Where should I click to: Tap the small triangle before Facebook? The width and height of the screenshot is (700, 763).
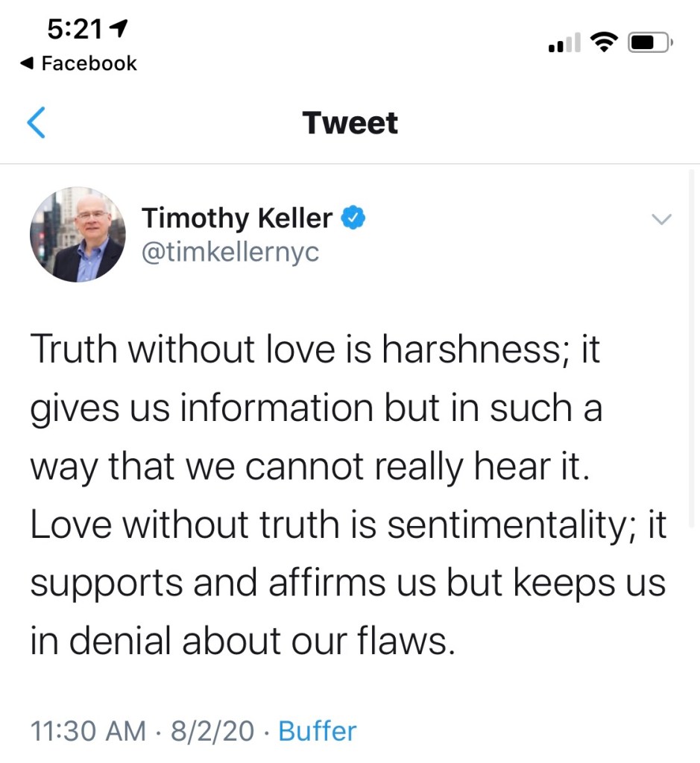pyautogui.click(x=28, y=64)
